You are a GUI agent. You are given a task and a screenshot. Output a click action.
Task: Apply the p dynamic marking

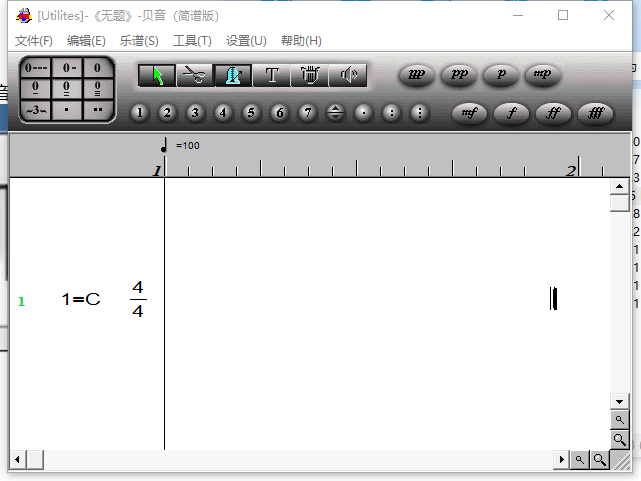(501, 75)
